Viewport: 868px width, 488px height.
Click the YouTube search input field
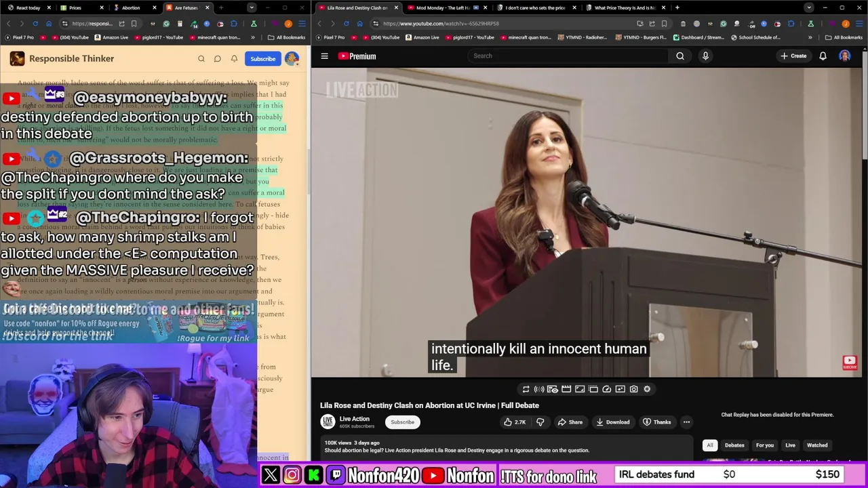tap(568, 56)
